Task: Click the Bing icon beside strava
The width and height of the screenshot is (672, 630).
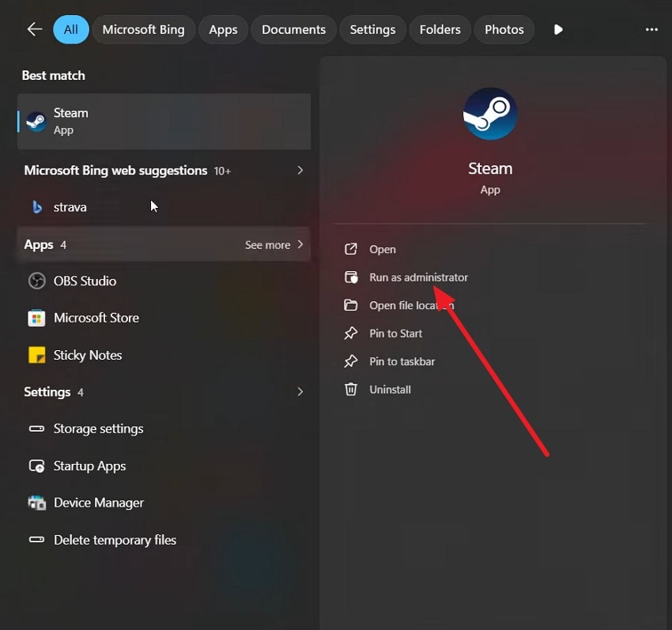Action: pos(37,207)
